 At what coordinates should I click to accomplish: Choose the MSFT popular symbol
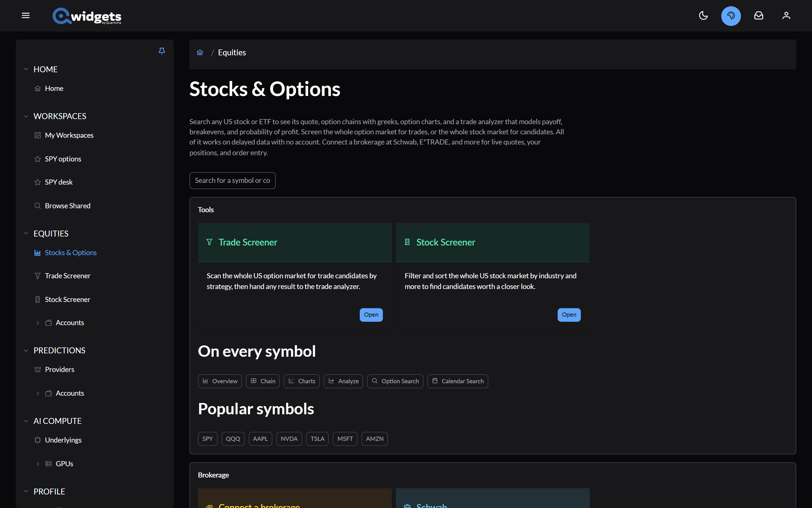point(345,439)
